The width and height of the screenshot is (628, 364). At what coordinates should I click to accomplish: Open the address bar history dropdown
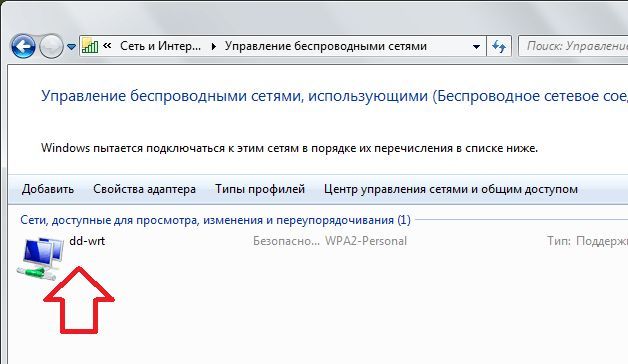(476, 46)
